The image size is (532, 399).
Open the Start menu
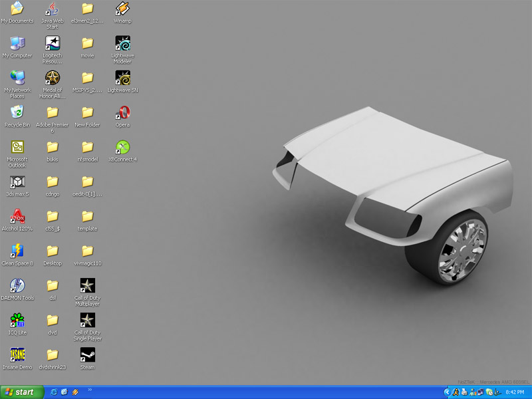coord(20,392)
